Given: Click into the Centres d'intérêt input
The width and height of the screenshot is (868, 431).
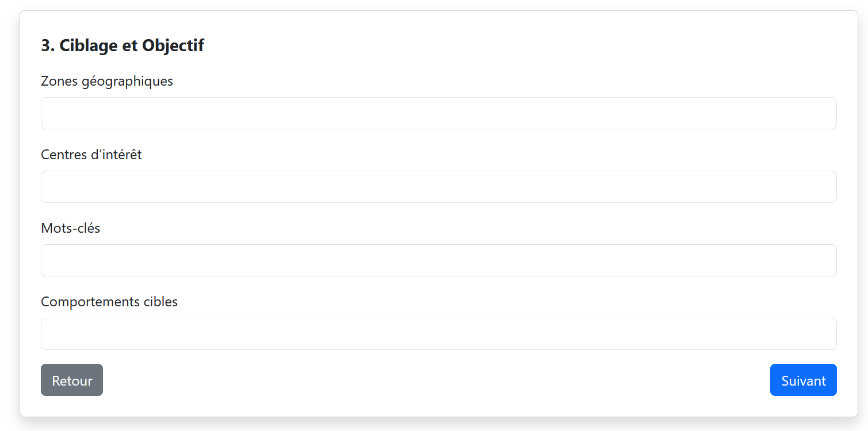Looking at the screenshot, I should point(438,187).
